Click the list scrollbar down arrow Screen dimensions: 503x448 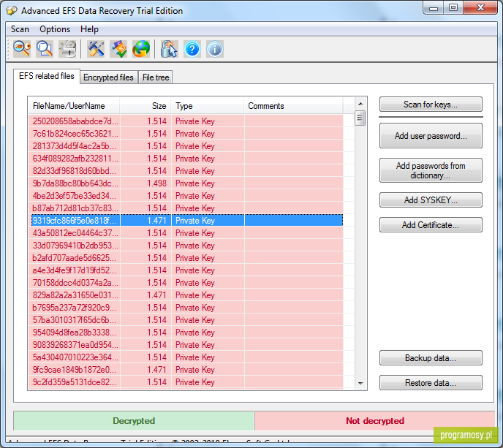pyautogui.click(x=360, y=383)
